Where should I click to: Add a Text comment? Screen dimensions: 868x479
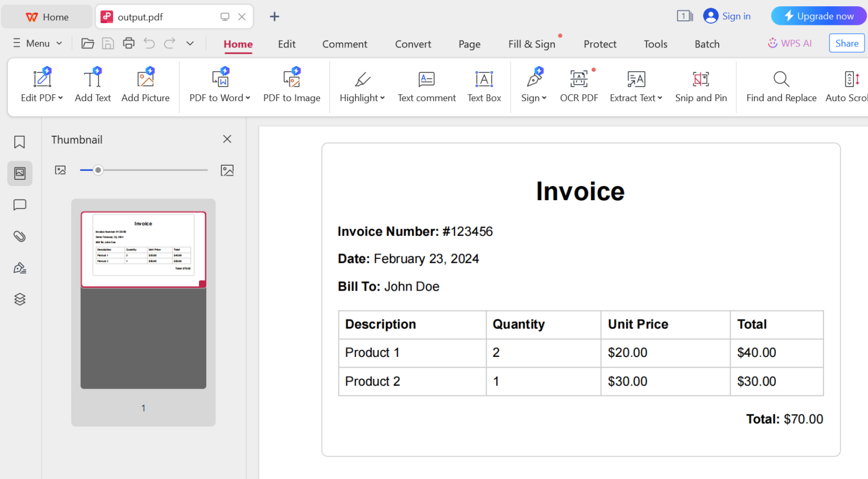tap(426, 86)
